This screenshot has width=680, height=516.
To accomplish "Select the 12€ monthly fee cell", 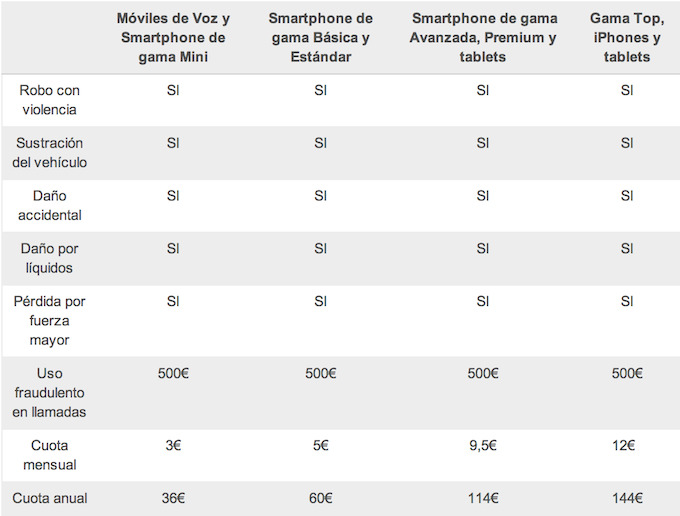I will click(627, 445).
